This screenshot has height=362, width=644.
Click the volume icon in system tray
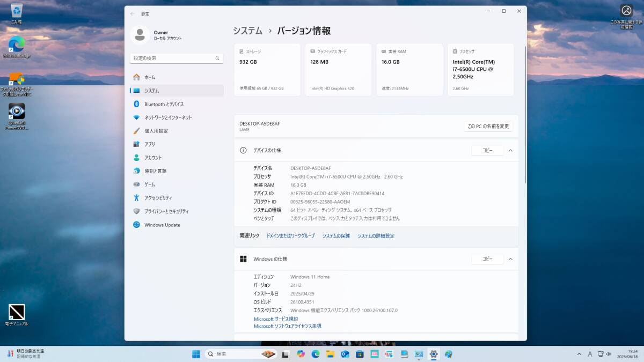[608, 354]
